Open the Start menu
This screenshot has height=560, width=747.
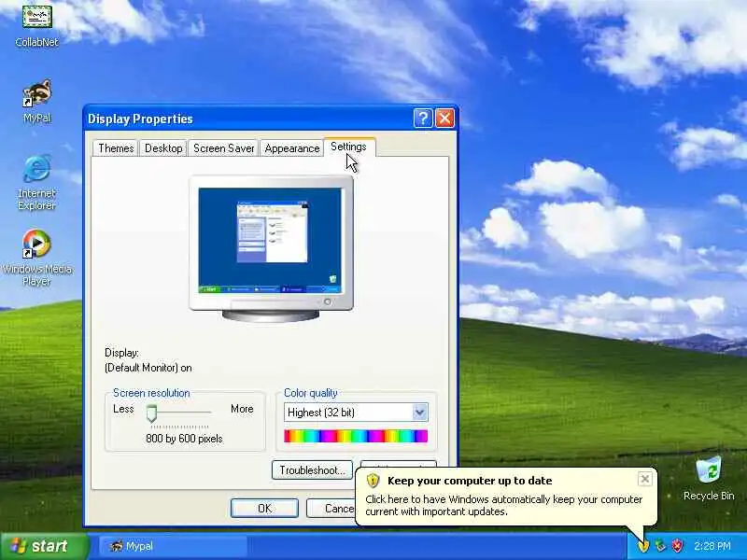click(x=45, y=546)
